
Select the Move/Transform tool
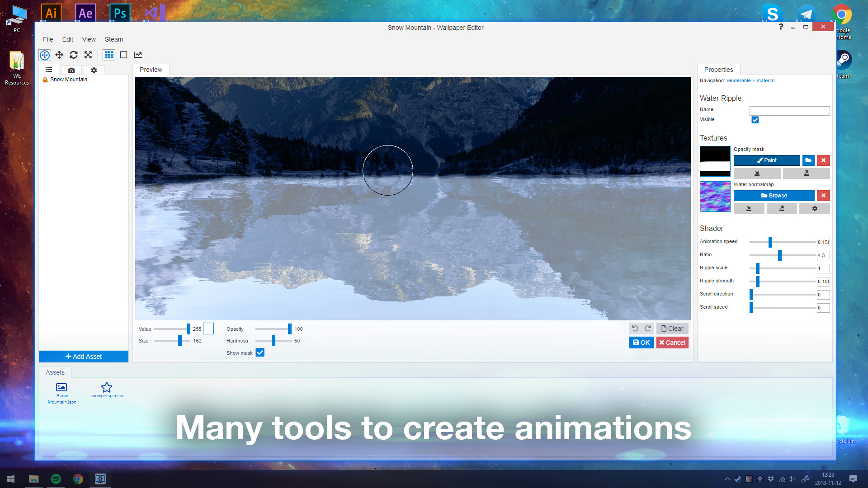point(59,55)
